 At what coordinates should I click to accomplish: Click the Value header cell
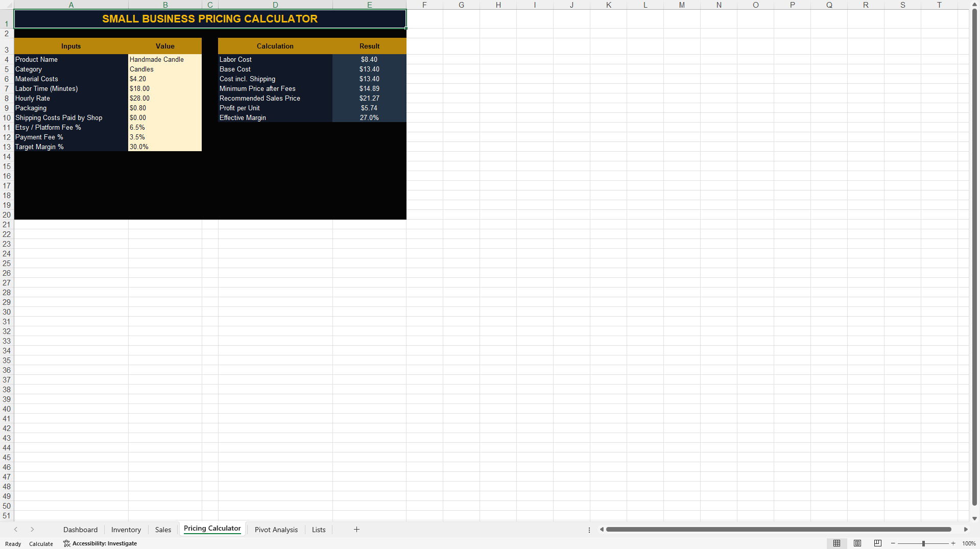165,46
